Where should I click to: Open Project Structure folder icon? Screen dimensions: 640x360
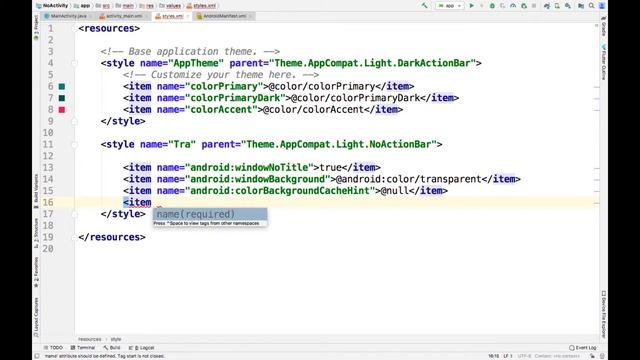pyautogui.click(x=581, y=6)
